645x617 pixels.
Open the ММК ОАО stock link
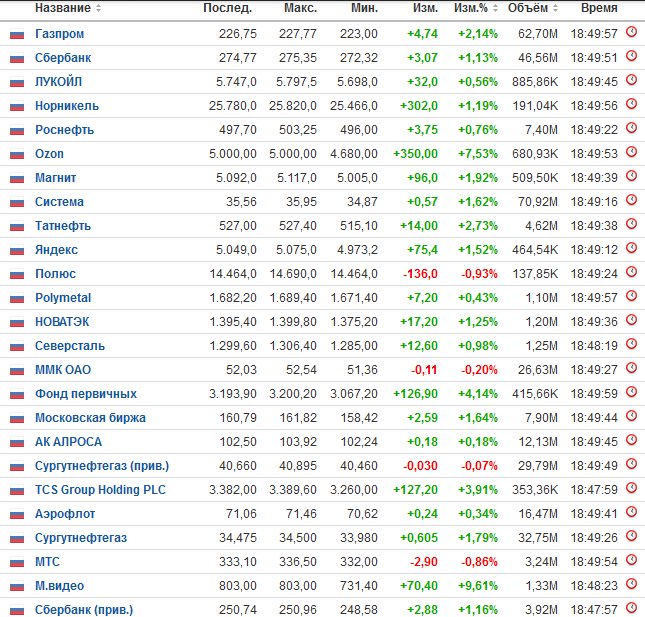point(63,369)
